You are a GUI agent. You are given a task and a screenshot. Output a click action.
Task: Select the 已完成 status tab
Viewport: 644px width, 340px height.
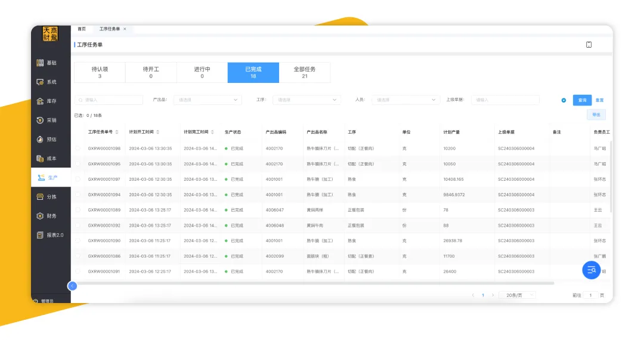tap(253, 73)
